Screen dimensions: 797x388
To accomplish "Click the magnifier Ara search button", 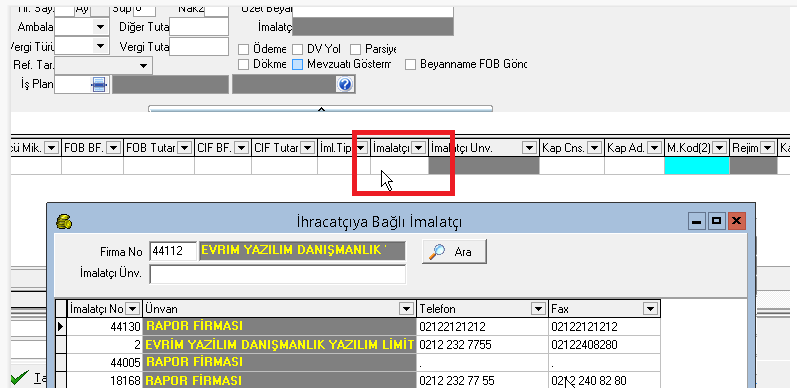I will click(x=454, y=252).
